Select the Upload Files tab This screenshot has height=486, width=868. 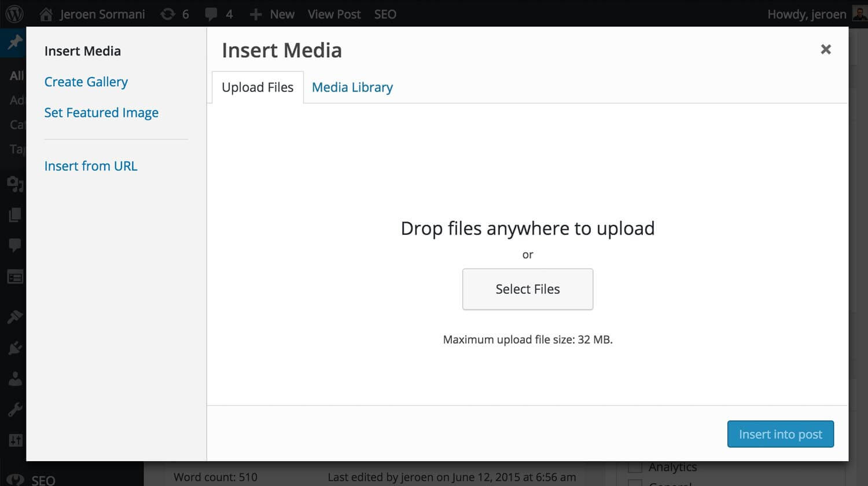tap(258, 87)
